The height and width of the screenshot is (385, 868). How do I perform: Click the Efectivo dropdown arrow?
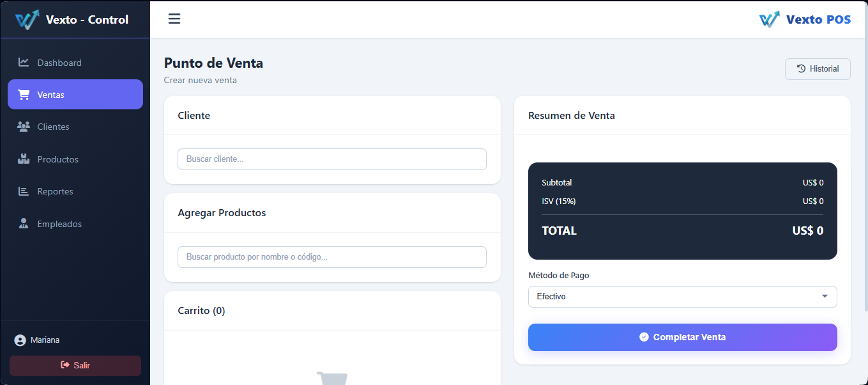coord(825,297)
